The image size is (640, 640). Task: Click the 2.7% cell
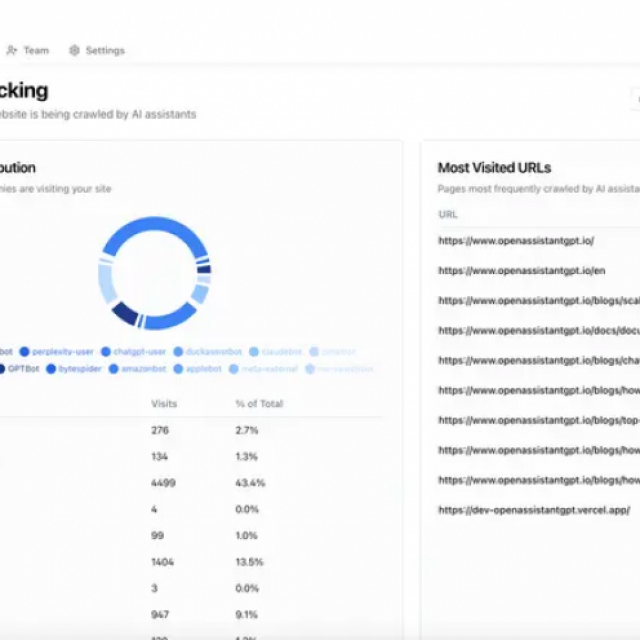pyautogui.click(x=247, y=430)
